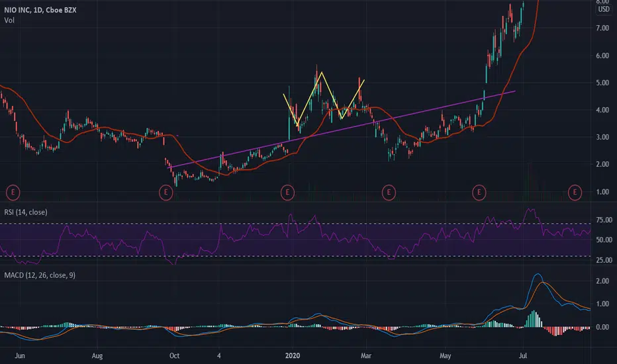Select the MACD (12, 26, close, 9) label
The width and height of the screenshot is (617, 364).
(39, 275)
